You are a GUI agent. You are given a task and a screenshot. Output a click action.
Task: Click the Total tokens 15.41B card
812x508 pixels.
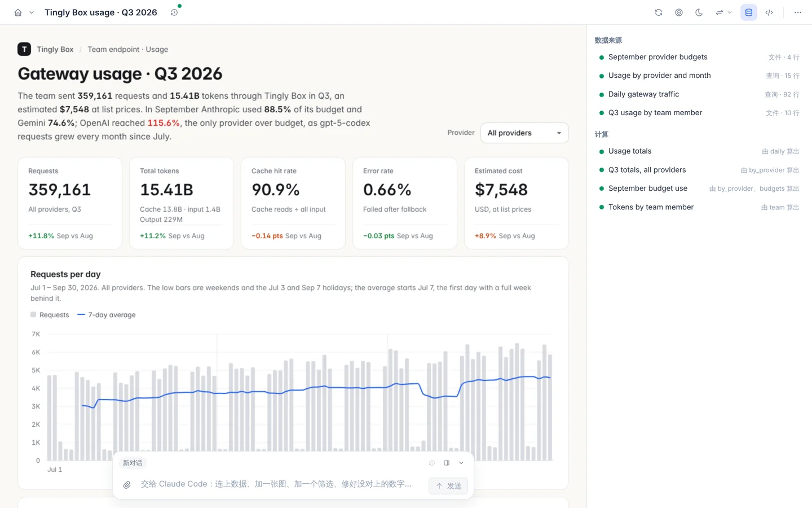(182, 203)
